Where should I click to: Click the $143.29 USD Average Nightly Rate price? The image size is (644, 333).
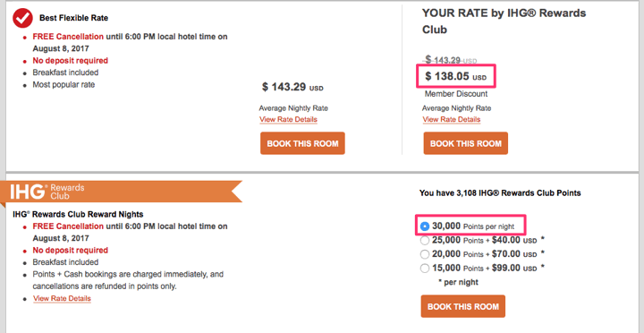(292, 87)
